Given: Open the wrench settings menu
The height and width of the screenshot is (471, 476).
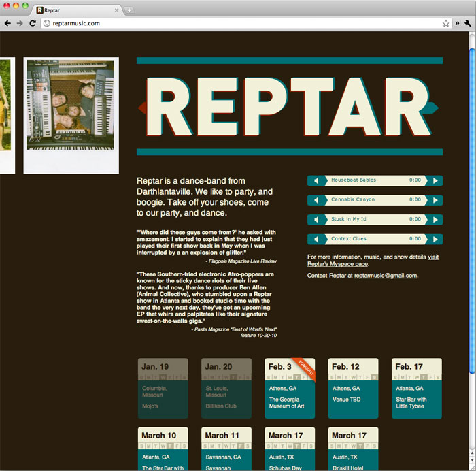Looking at the screenshot, I should [468, 23].
